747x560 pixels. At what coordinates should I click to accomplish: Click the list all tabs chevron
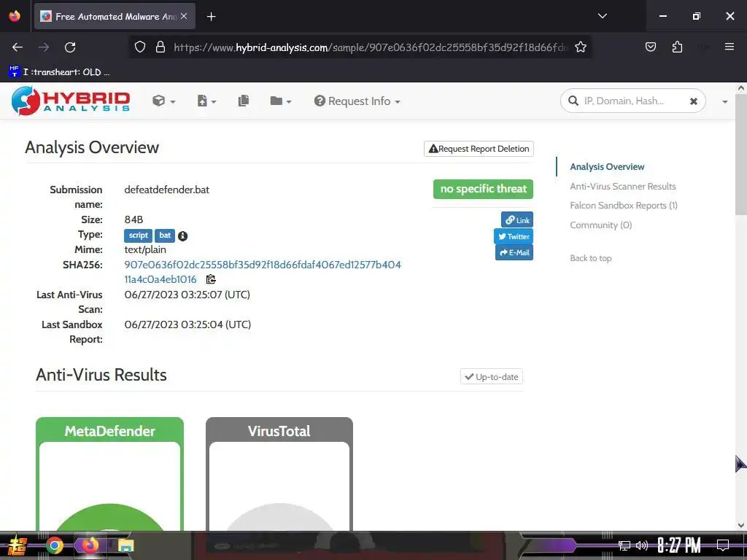click(x=602, y=16)
